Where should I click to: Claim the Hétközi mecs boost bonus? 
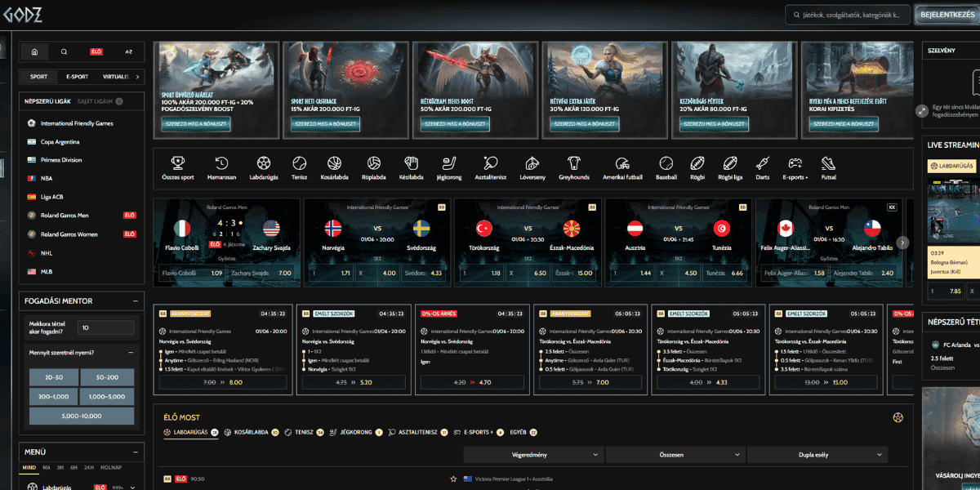(455, 124)
